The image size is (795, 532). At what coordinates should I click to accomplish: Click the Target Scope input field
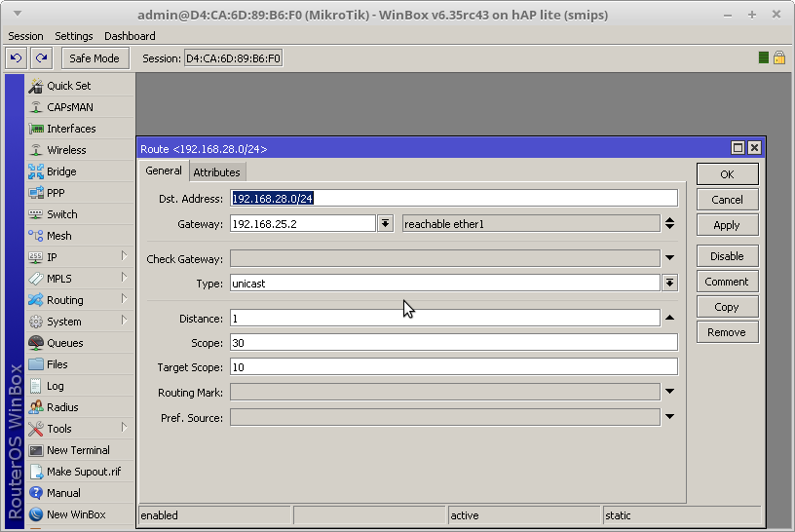pos(454,367)
